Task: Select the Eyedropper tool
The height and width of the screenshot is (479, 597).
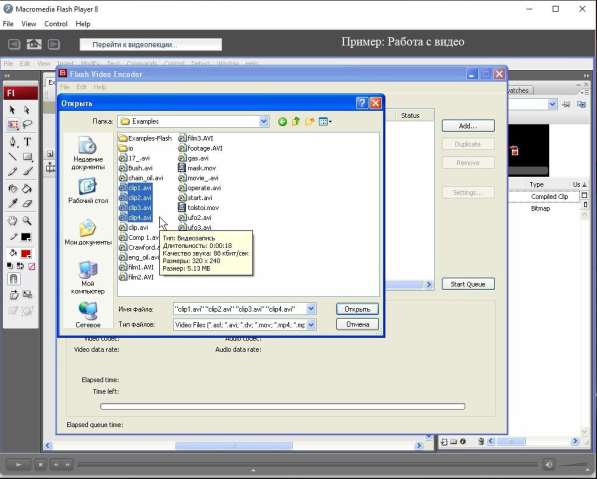Action: click(13, 203)
